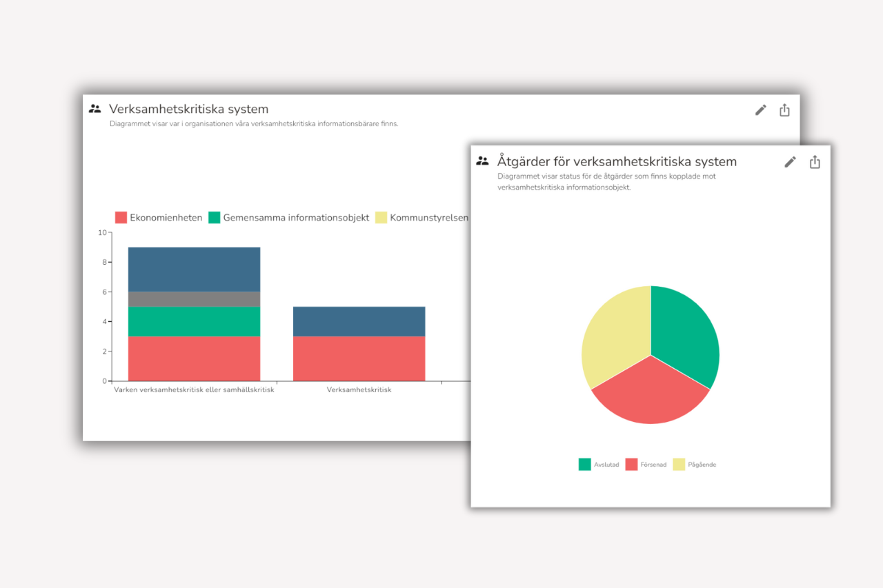This screenshot has width=883, height=588.
Task: Toggle the Ekonomienheten legend entry
Action: tap(159, 218)
